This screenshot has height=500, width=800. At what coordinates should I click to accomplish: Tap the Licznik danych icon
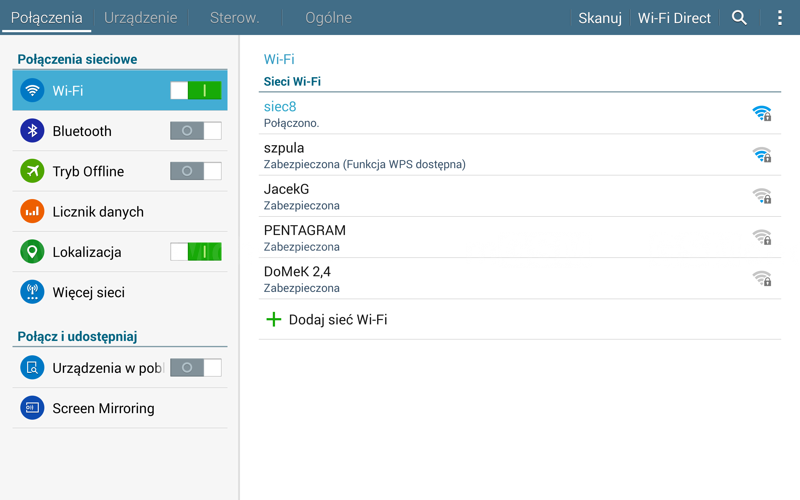(32, 212)
